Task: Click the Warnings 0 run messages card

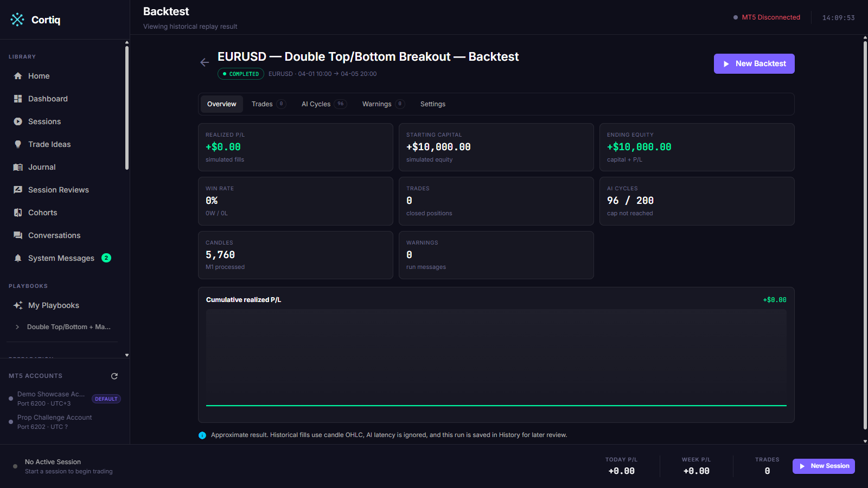Action: coord(496,255)
